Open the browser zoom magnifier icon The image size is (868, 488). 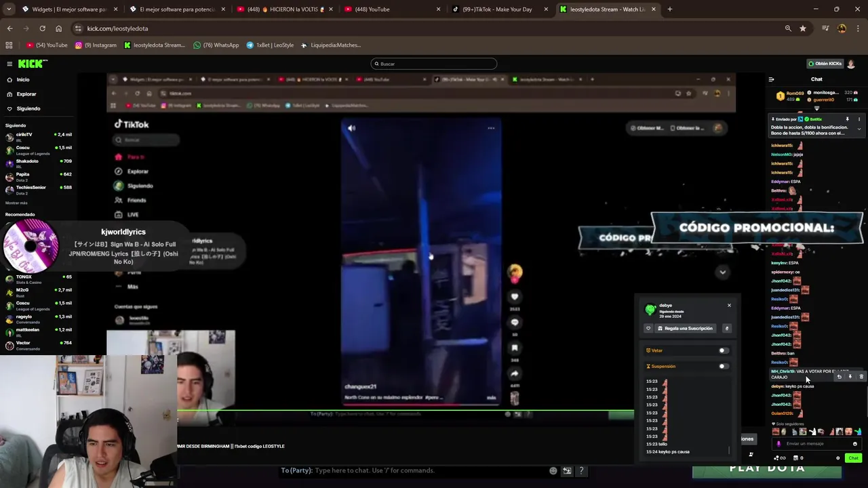[788, 28]
